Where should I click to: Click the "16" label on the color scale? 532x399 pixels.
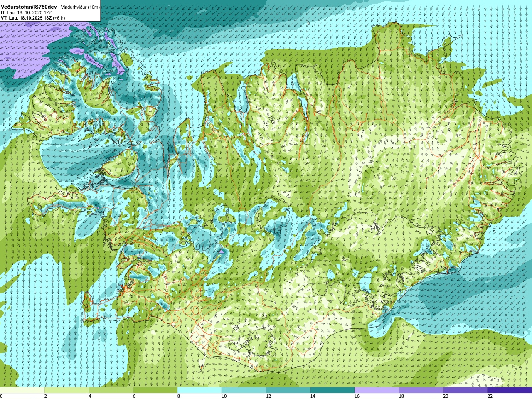coord(357,396)
